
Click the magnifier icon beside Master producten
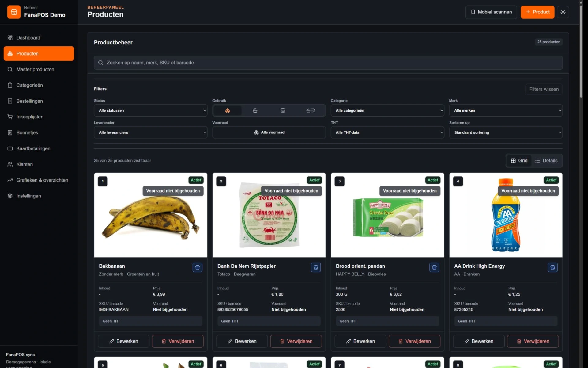pos(10,69)
